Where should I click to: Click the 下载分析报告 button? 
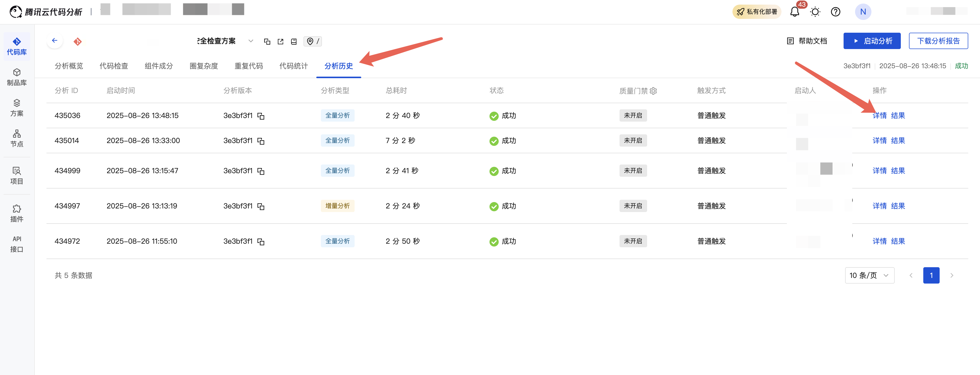pyautogui.click(x=938, y=41)
